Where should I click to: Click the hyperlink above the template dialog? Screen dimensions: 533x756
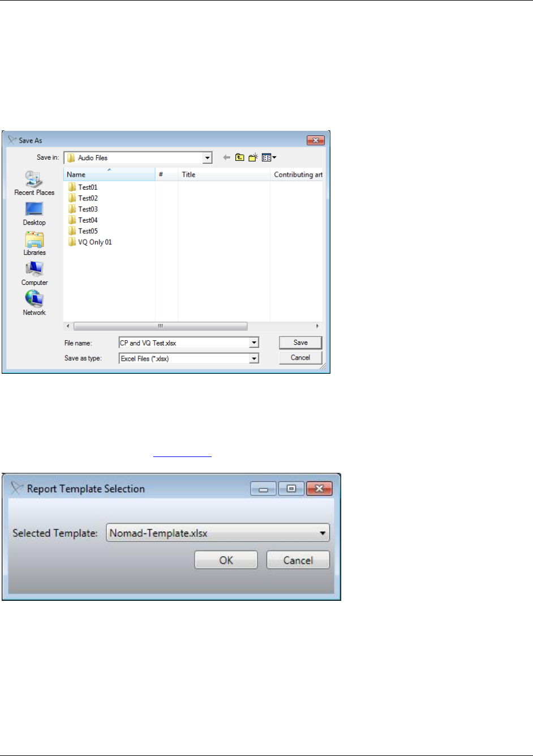[x=182, y=454]
